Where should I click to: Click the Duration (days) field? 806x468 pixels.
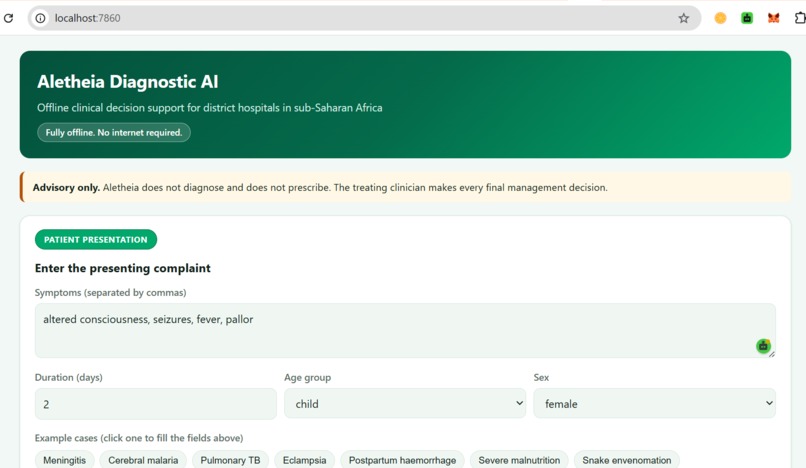tap(156, 404)
